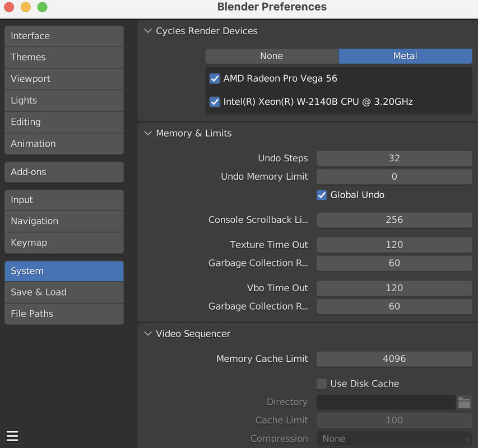This screenshot has height=448, width=478.
Task: Click the Memory Cache Limit field
Action: click(x=394, y=359)
